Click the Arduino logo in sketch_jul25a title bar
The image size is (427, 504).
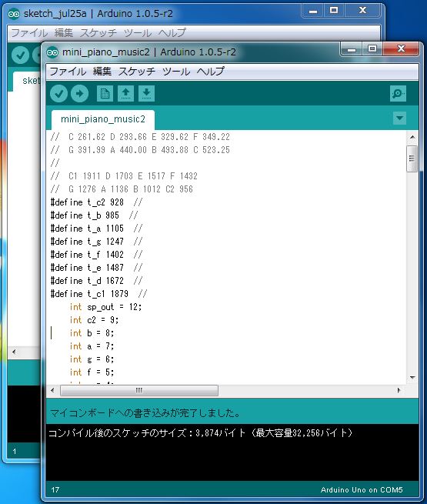click(14, 14)
